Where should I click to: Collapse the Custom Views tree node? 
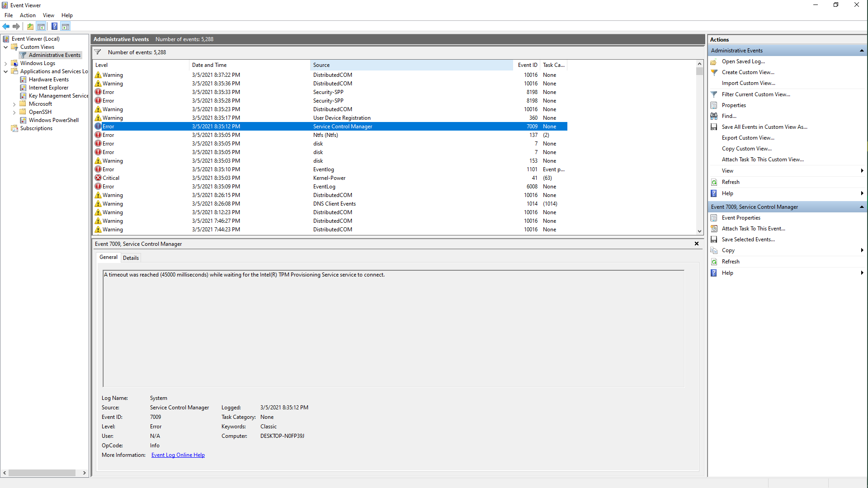tap(5, 47)
